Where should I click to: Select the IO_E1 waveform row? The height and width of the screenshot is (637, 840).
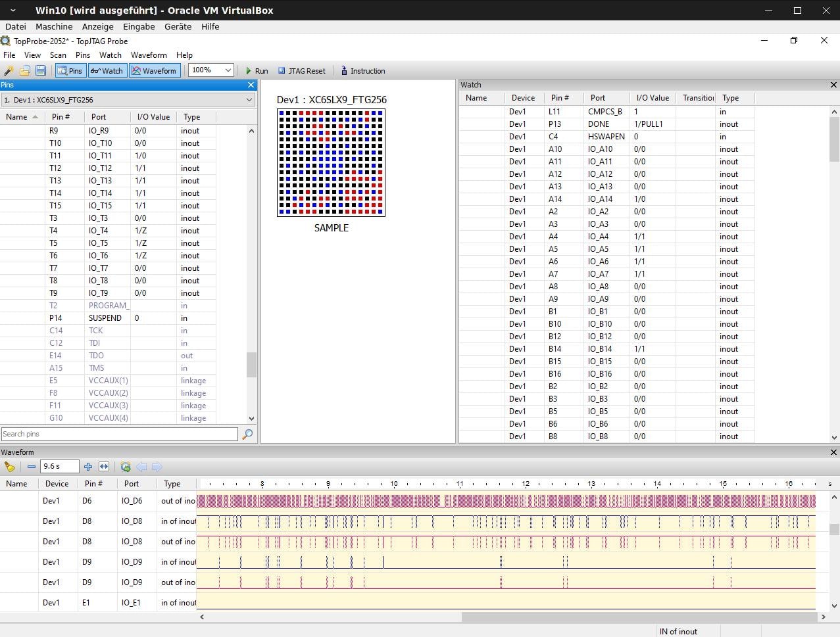[x=407, y=602]
